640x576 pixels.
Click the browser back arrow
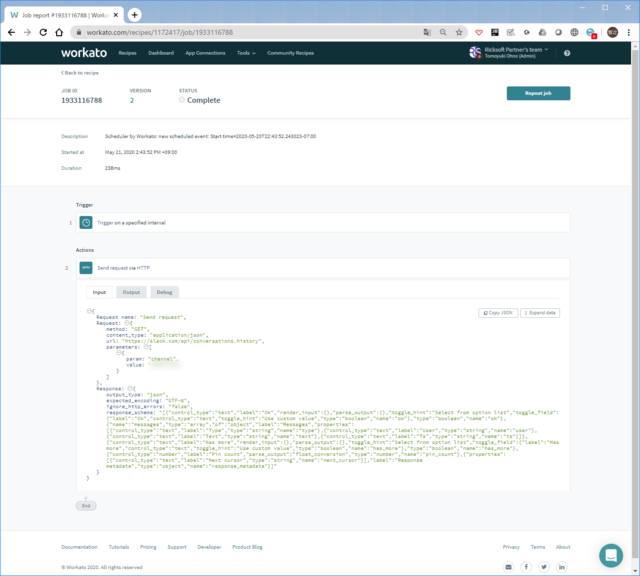(x=11, y=32)
